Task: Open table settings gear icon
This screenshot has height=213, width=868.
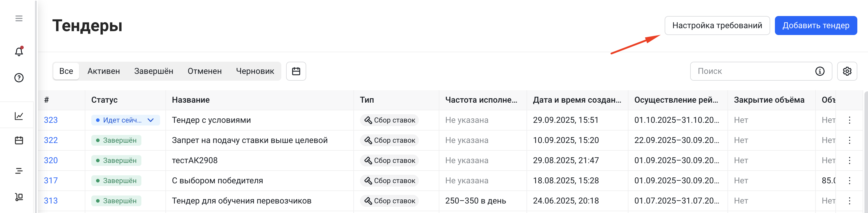Action: pos(847,71)
